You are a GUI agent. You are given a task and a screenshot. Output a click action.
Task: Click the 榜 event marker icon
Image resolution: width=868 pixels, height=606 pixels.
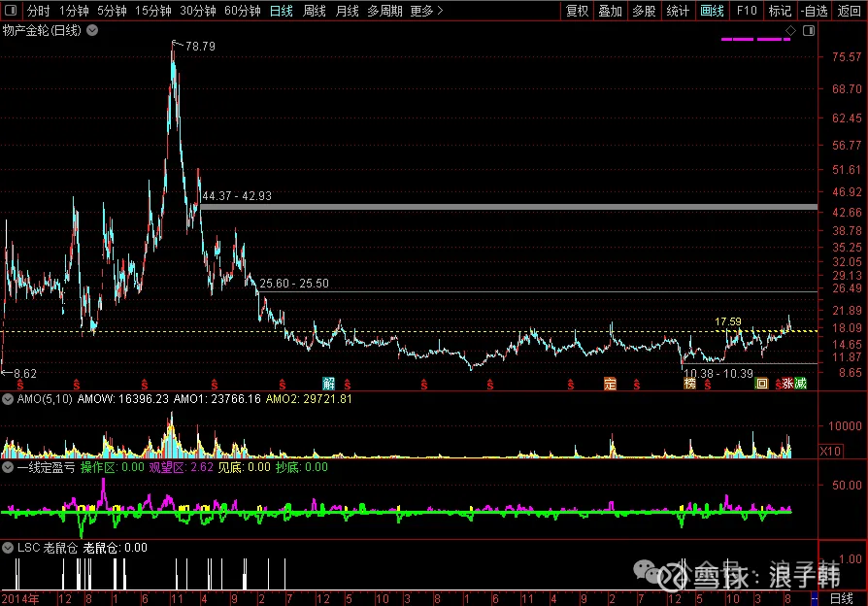click(x=689, y=384)
